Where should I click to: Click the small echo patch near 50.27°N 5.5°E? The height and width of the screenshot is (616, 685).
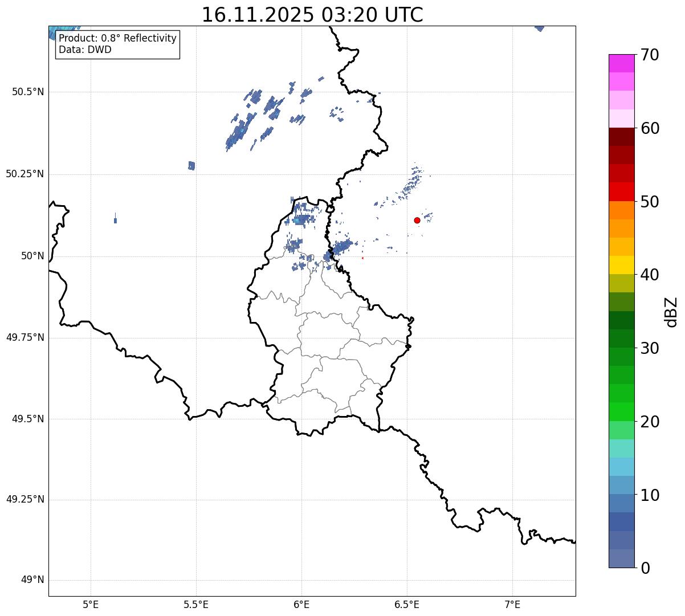point(191,166)
